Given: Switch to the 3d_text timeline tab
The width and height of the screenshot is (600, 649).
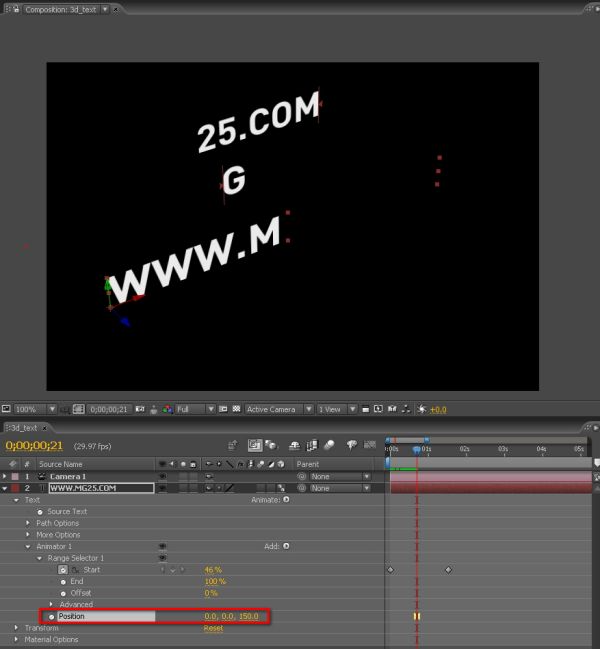Looking at the screenshot, I should pyautogui.click(x=24, y=428).
